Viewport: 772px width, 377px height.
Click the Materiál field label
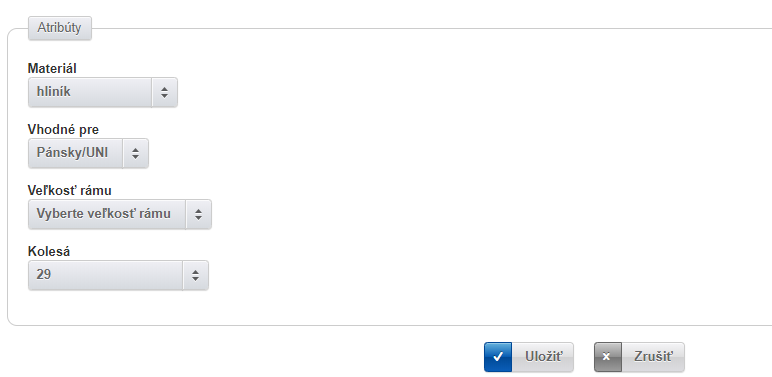[x=52, y=68]
